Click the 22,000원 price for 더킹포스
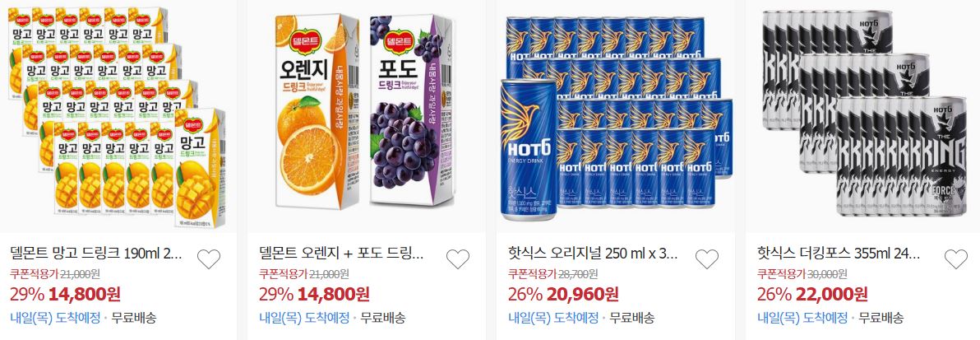 (831, 294)
